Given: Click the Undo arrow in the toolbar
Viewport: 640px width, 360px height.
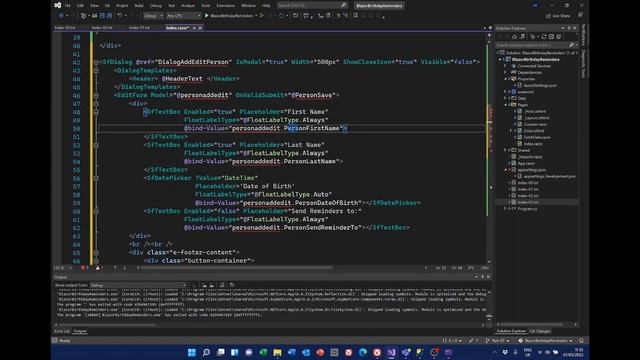Looking at the screenshot, I should 120,16.
